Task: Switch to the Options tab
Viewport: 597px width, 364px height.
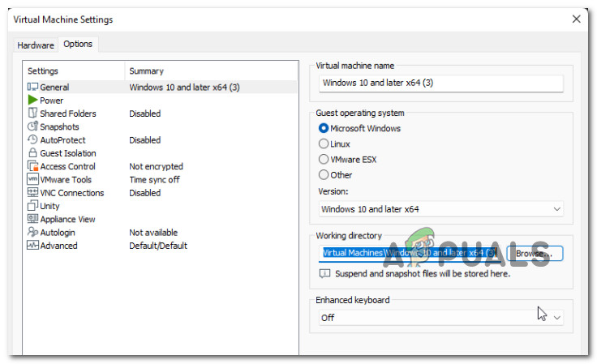Action: point(78,44)
